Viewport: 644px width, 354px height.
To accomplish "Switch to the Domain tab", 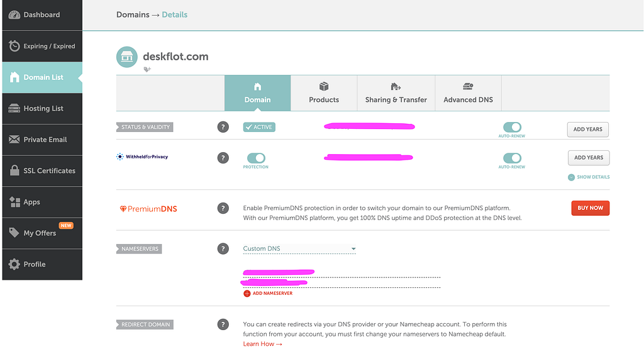I will tap(257, 93).
